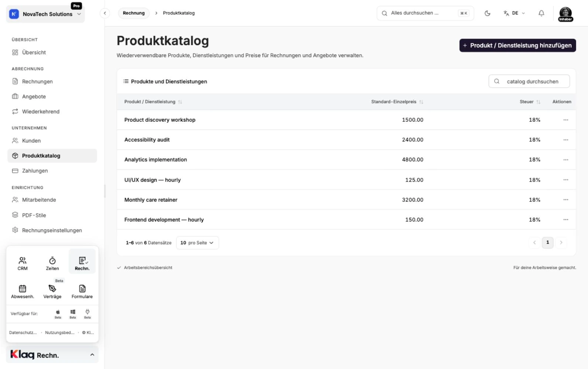Open the Nutzungsbed. link in the footer
The image size is (588, 369).
click(59, 332)
